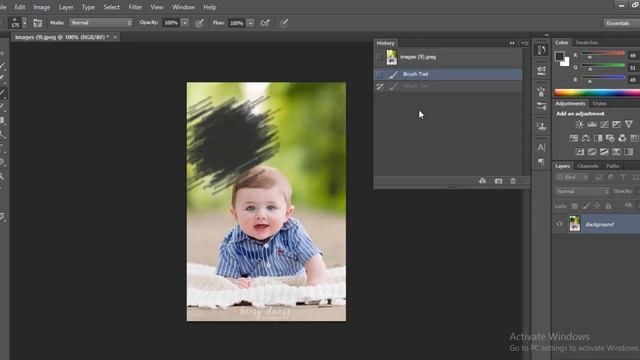Image resolution: width=640 pixels, height=360 pixels.
Task: Enable airbrush-style build-up effects
Action: pos(265,23)
